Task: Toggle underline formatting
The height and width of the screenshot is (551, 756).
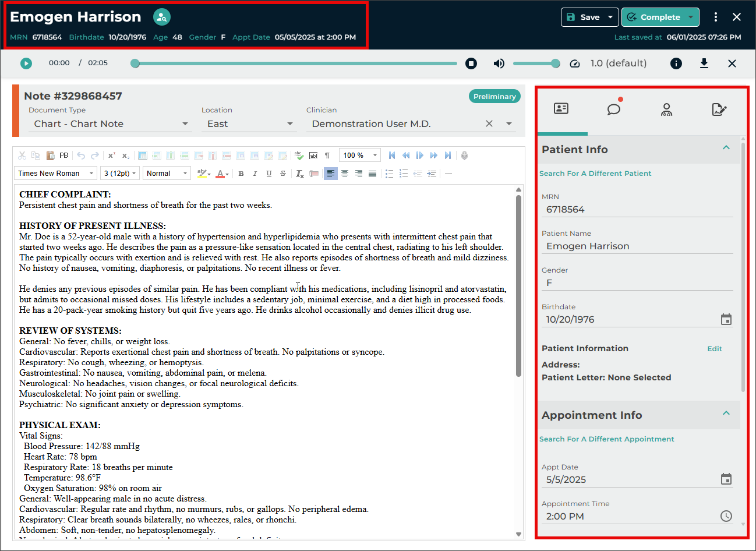Action: (269, 174)
